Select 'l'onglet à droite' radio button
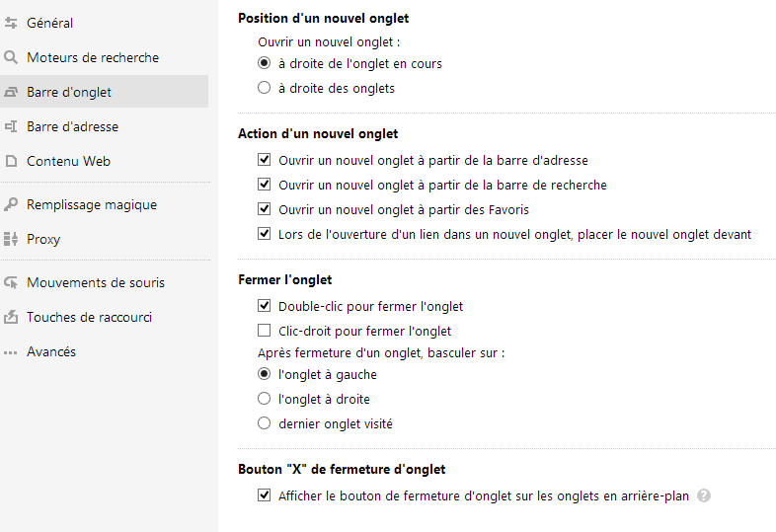This screenshot has width=776, height=532. pos(265,399)
